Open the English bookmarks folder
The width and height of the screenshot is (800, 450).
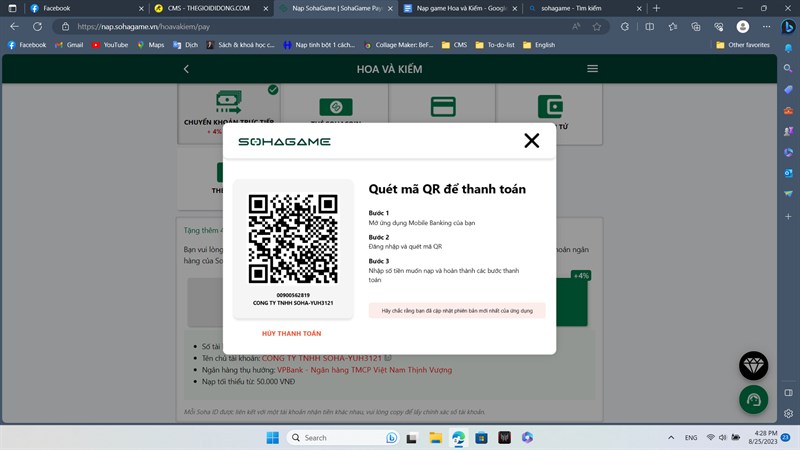coord(539,45)
